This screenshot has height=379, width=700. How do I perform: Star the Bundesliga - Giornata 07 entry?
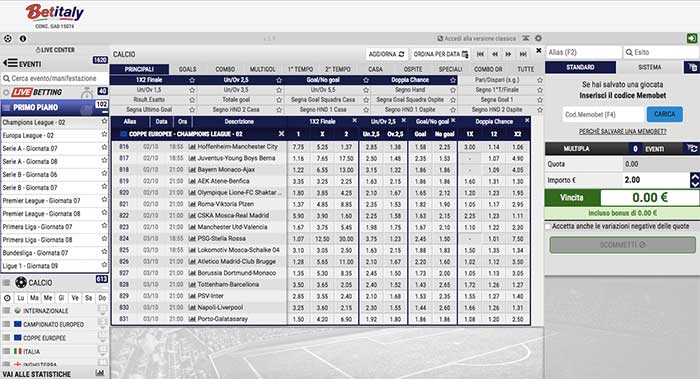[104, 251]
